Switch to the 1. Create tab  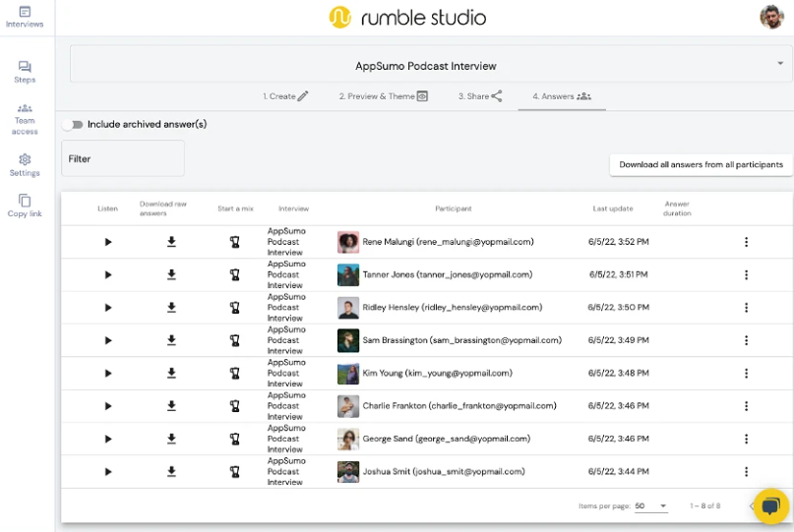tap(285, 96)
